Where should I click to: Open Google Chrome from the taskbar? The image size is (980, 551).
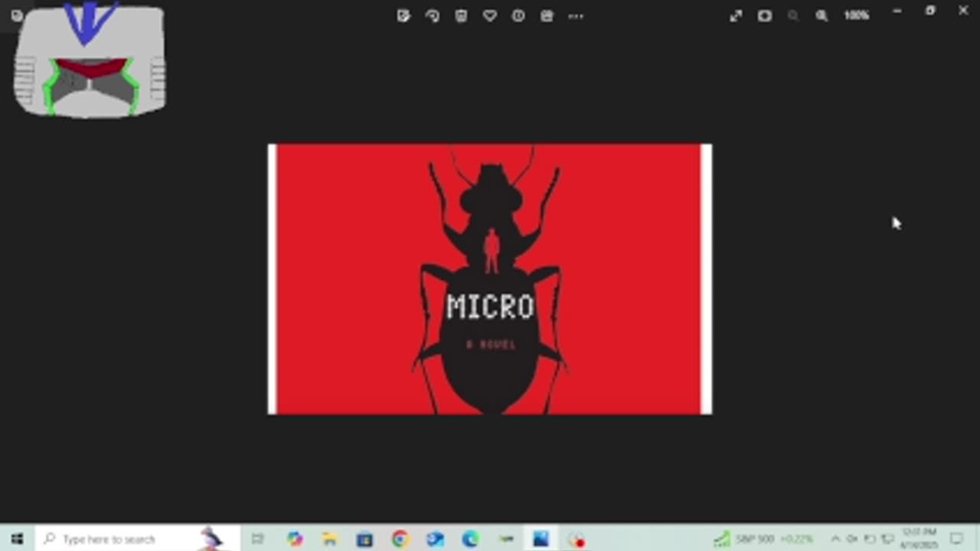400,539
